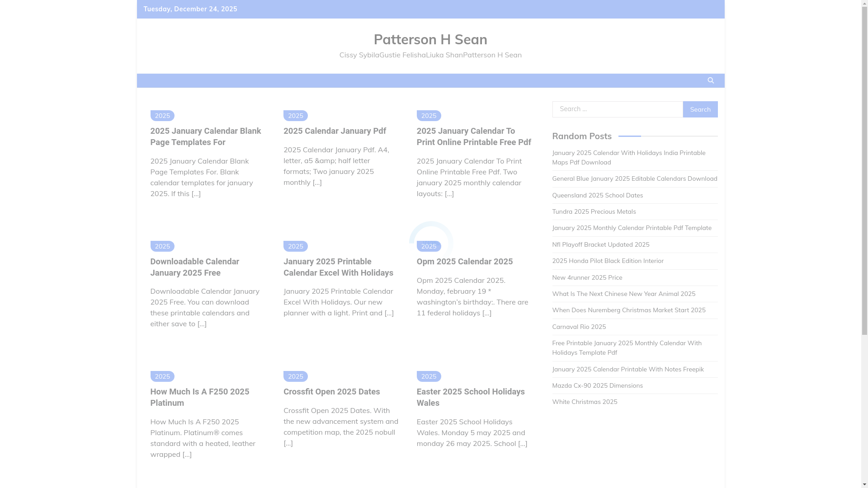Open 'White Christmas 2025' link
Viewport: 868px width, 488px height.
(x=585, y=402)
